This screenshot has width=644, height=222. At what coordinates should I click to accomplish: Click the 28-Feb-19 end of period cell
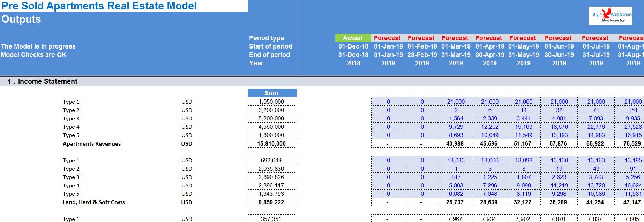tap(422, 55)
